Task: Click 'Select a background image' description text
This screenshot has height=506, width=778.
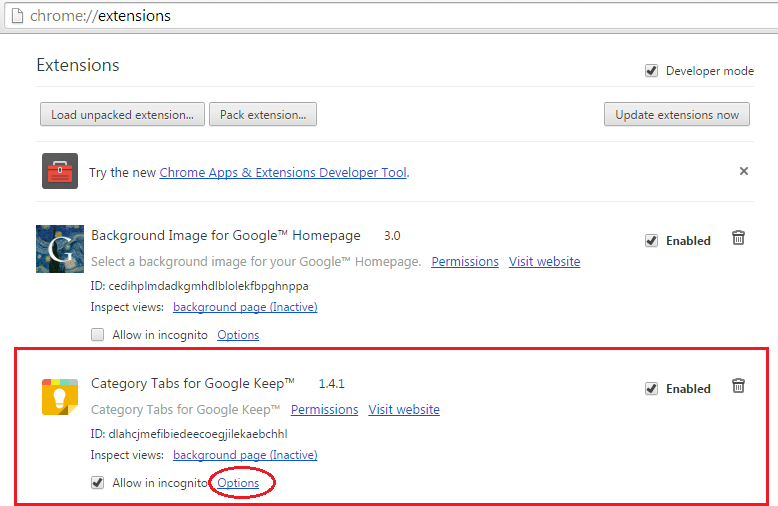Action: (x=256, y=261)
